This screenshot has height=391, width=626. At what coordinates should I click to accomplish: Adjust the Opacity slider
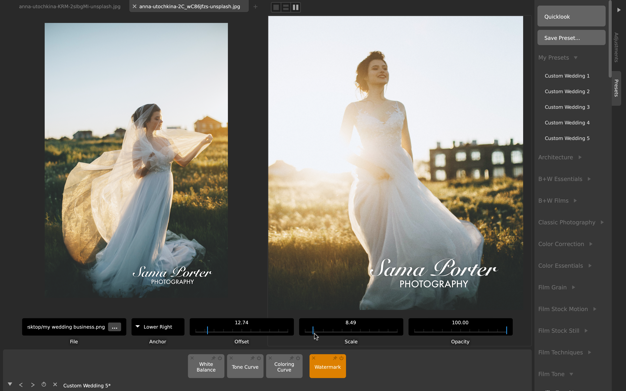click(x=460, y=327)
